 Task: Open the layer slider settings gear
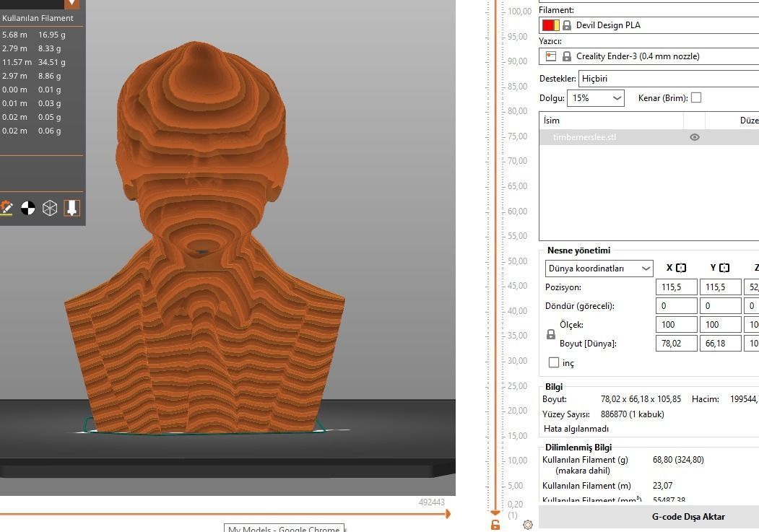click(528, 524)
